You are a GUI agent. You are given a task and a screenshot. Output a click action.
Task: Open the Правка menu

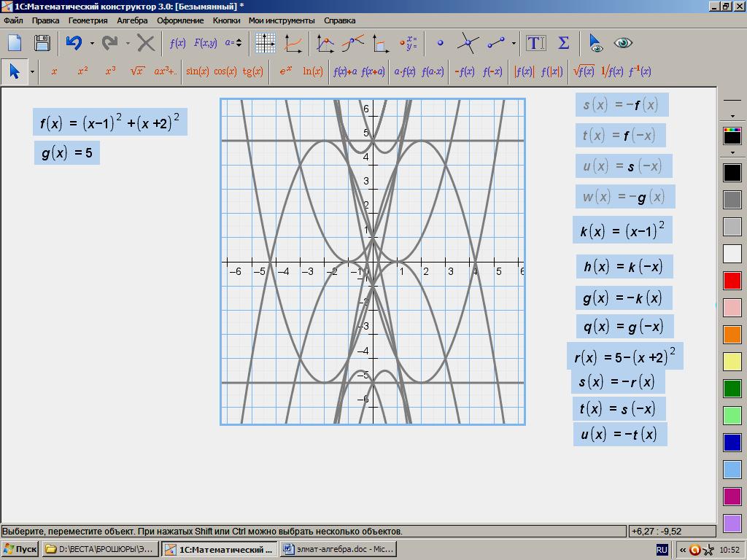46,20
